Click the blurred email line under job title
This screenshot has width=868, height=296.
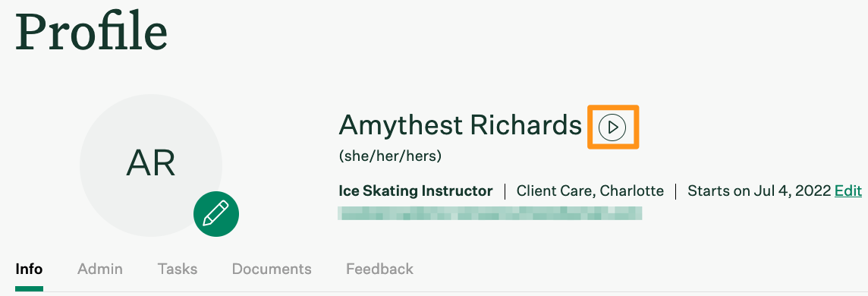[x=490, y=213]
